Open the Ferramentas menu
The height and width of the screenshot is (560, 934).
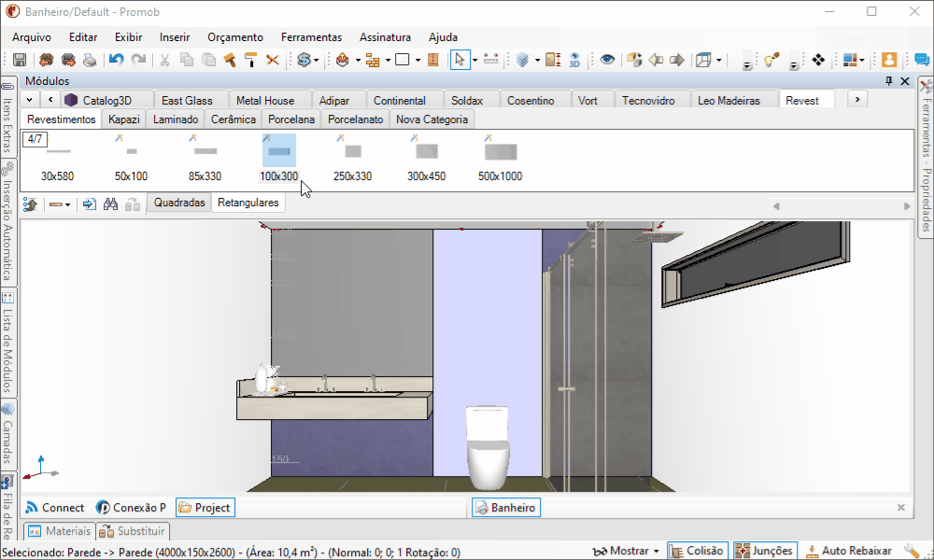click(312, 37)
